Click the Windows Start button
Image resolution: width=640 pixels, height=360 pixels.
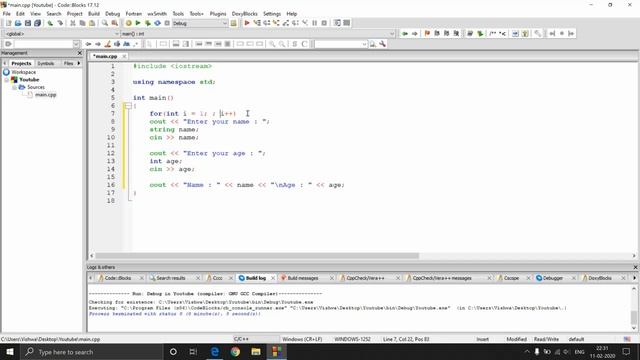click(9, 351)
